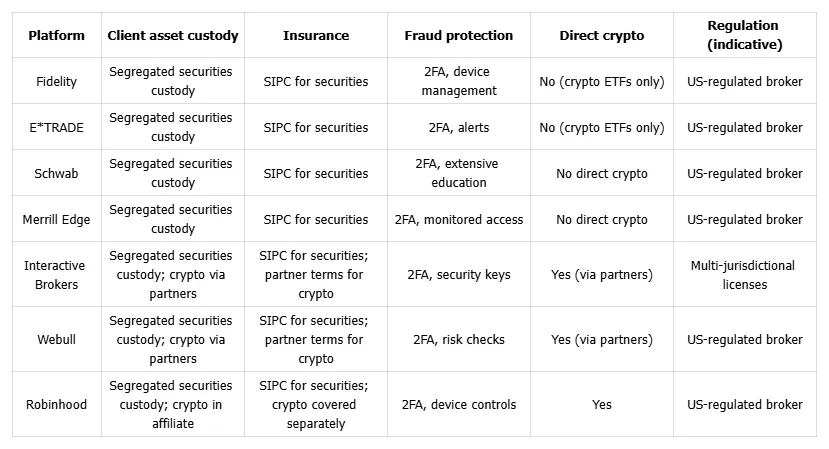Click the Interactive Brokers cell
This screenshot has width=829, height=449.
[x=56, y=275]
